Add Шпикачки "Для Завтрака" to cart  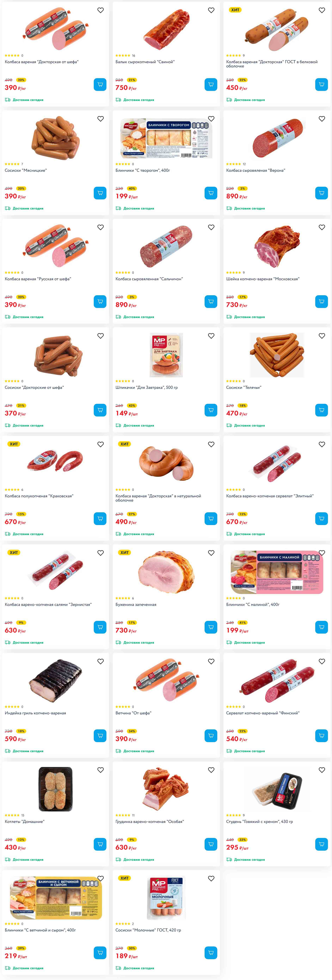click(x=211, y=410)
